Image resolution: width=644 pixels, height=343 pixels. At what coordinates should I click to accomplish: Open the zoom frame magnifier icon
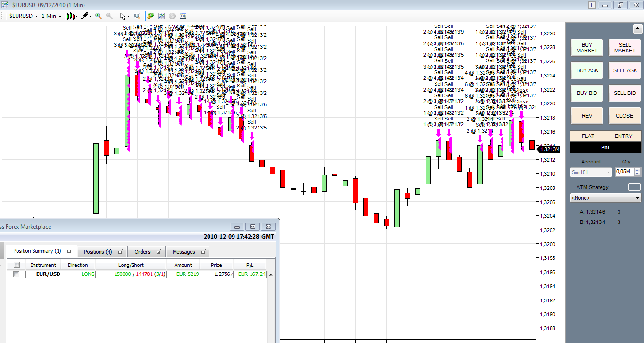click(137, 16)
